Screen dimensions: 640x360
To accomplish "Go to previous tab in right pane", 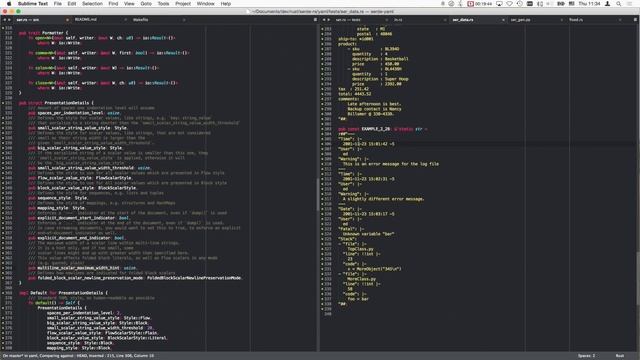I will click(x=324, y=20).
